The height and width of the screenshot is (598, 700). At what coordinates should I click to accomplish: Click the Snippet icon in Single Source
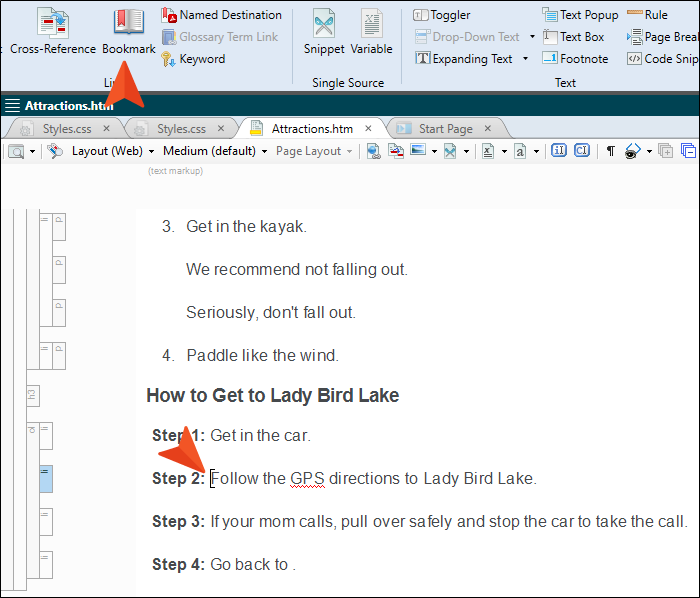pyautogui.click(x=324, y=32)
